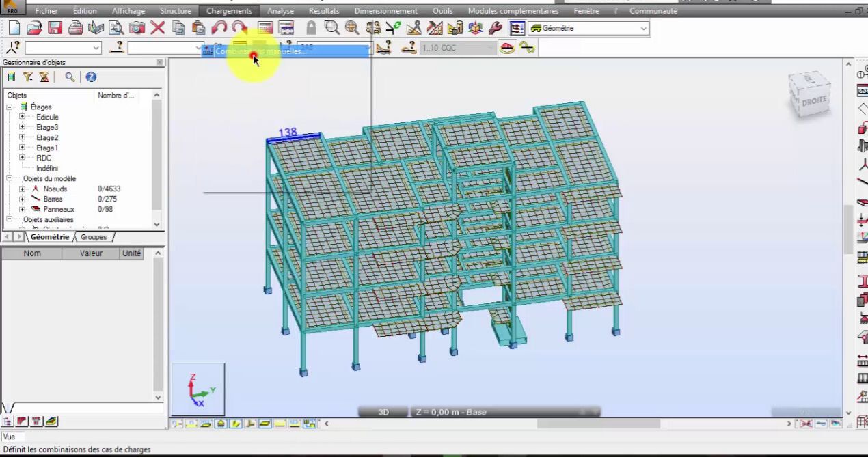
Task: Click the Save (floppy disk) icon
Action: point(55,28)
